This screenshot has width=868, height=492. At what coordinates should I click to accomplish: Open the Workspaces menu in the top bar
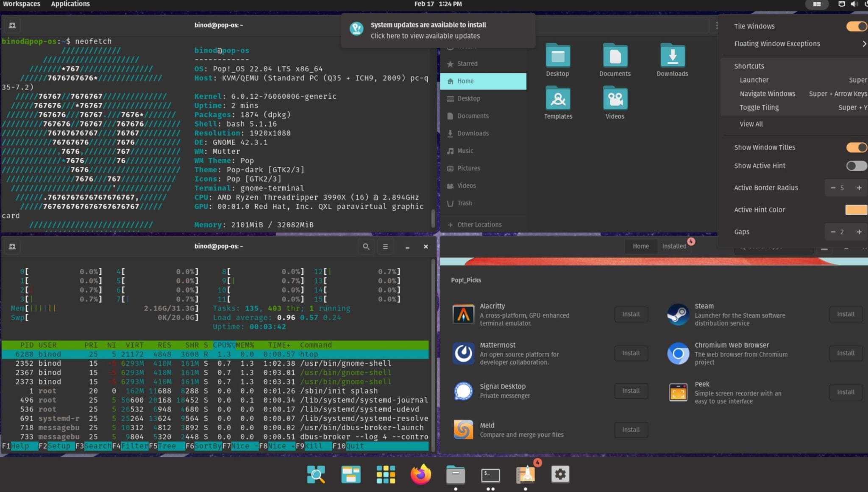(21, 4)
